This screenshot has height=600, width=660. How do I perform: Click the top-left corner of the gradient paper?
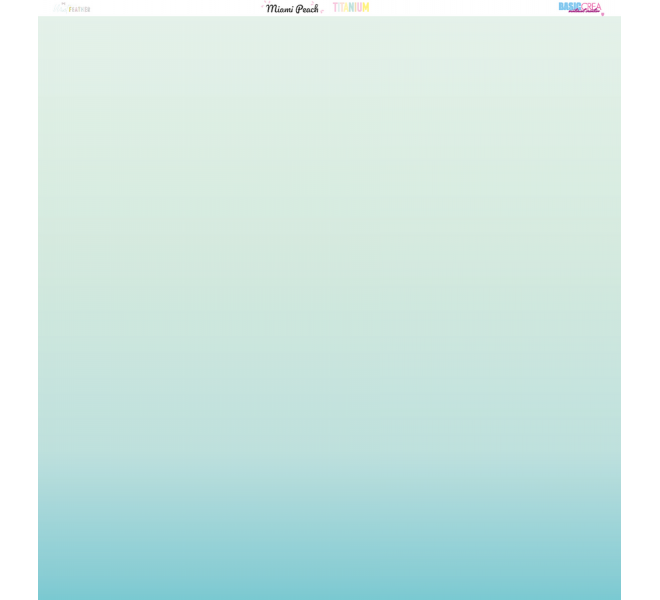[41, 19]
